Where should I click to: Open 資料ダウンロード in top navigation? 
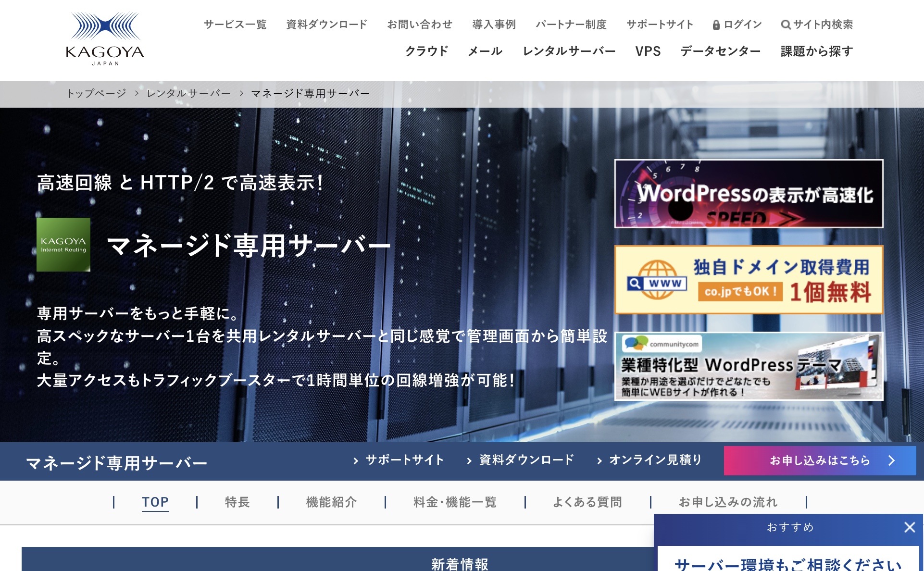[x=326, y=25]
